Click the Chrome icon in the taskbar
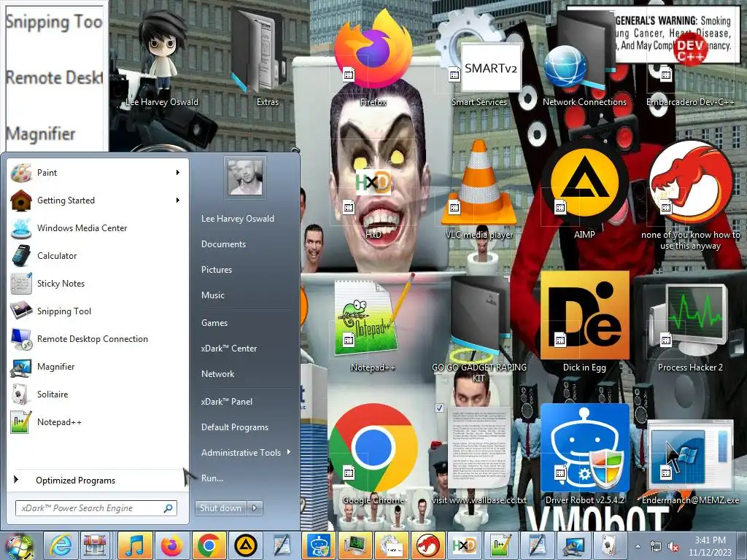 pos(208,545)
